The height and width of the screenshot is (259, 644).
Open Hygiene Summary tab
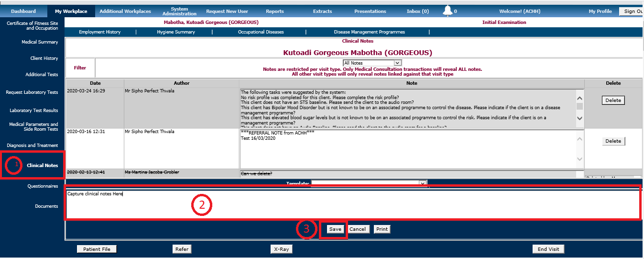click(176, 32)
